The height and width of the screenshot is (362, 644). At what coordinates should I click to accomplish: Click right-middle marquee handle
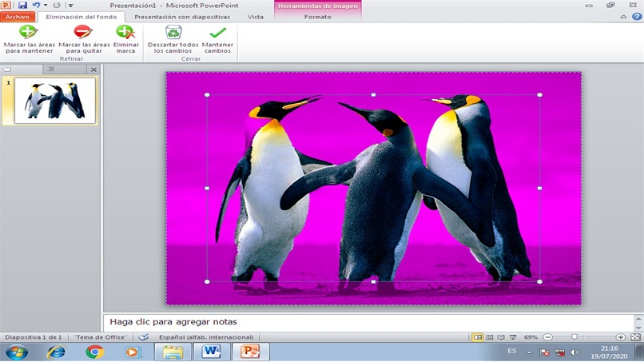click(x=539, y=188)
